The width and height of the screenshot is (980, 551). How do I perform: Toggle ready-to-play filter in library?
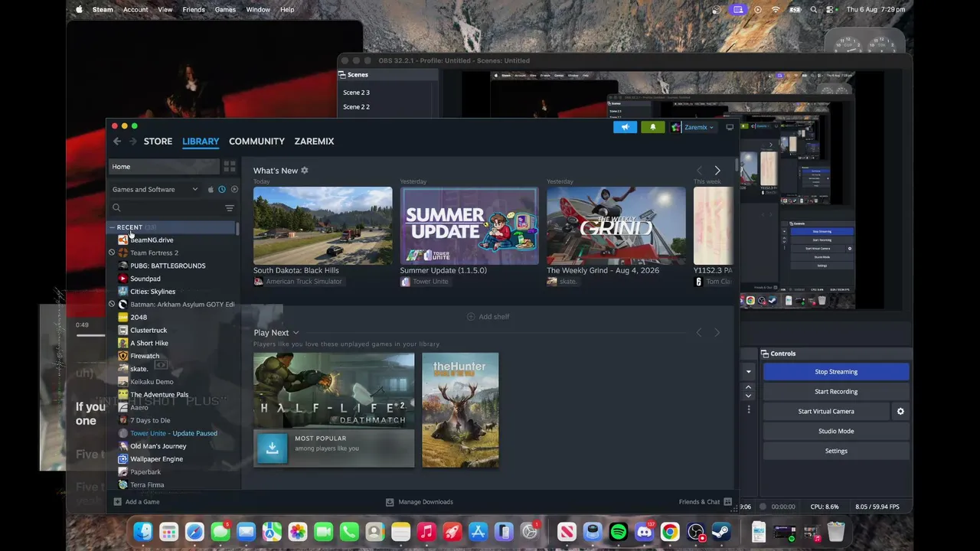[x=234, y=190]
